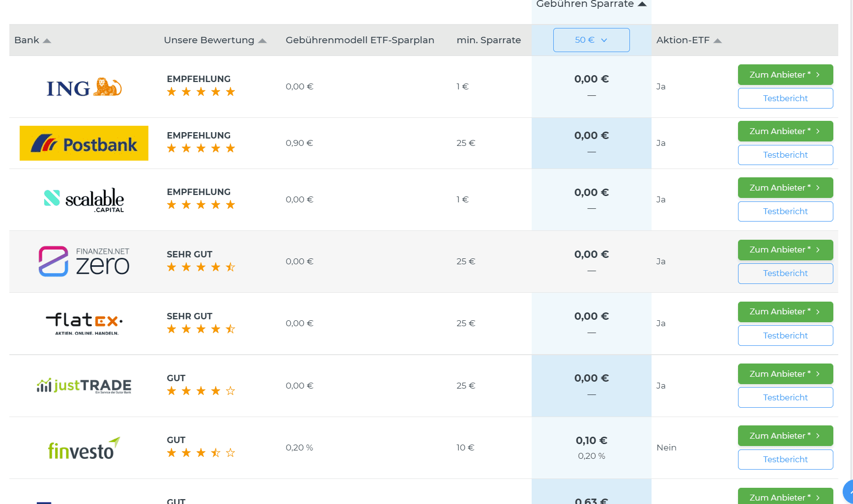Image resolution: width=853 pixels, height=504 pixels.
Task: Go to Scalable Capital via Zum Anbieter
Action: pos(785,188)
